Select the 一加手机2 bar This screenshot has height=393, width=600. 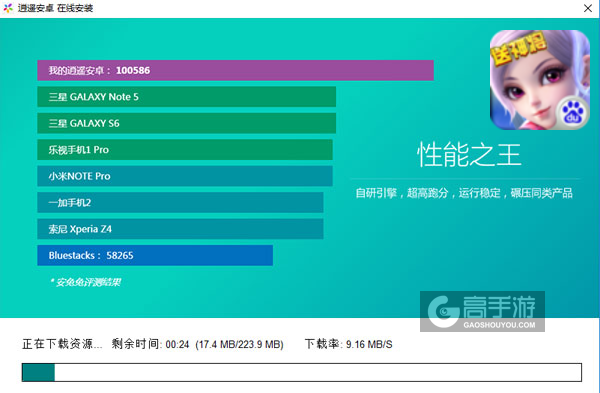coord(180,202)
